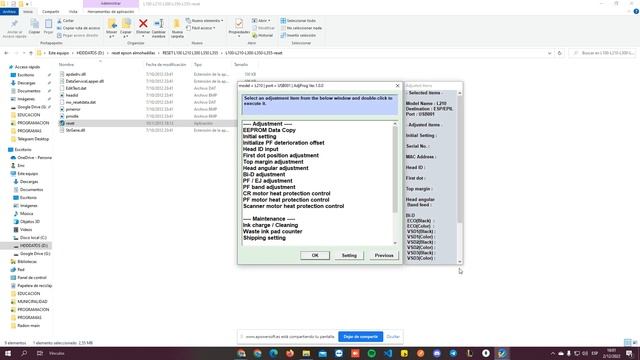The image size is (640, 360).
Task: Click Historial in the ribbon
Action: 262,35
